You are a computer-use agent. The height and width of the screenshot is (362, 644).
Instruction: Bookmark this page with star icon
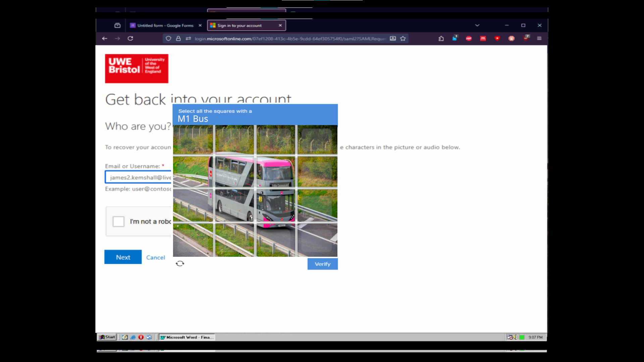pyautogui.click(x=403, y=39)
